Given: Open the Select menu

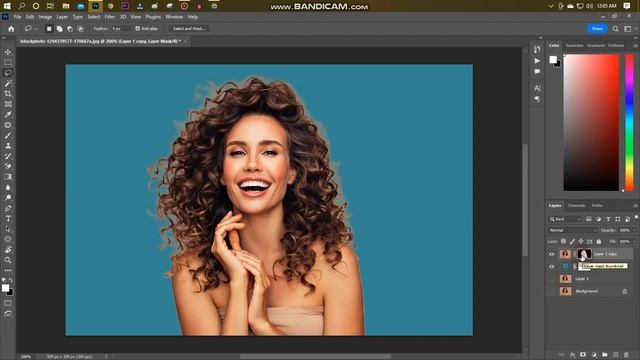Looking at the screenshot, I should 93,17.
